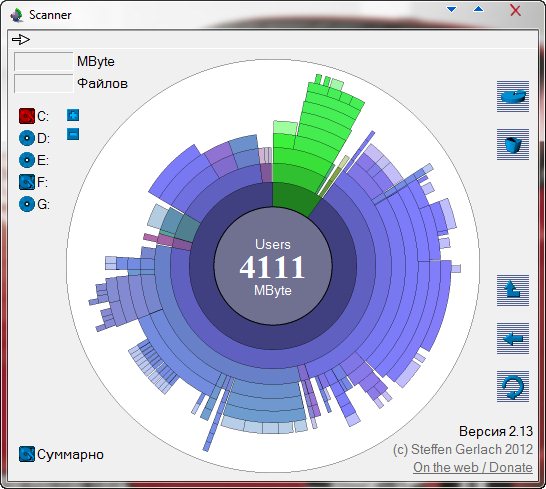Viewport: 546px width, 489px height.
Task: Rescan using the refresh arrow button
Action: coord(513,386)
